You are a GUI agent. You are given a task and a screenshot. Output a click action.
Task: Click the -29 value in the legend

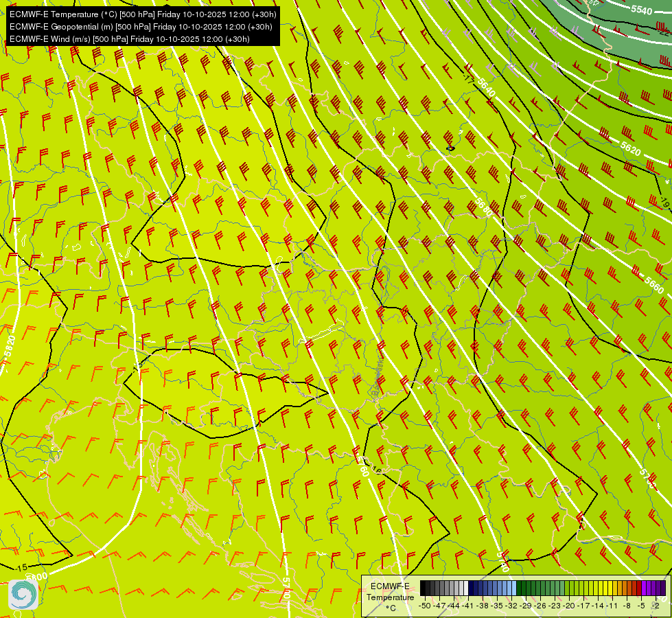coord(526,606)
